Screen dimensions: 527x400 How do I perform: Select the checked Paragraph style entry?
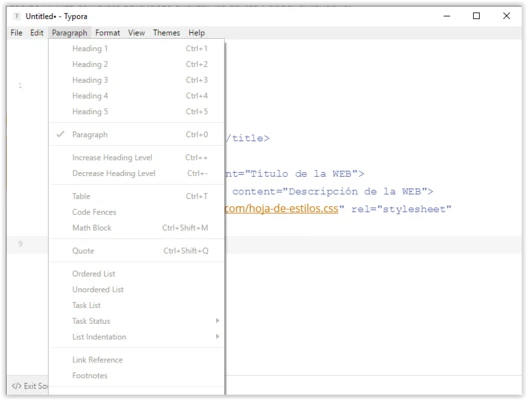click(x=137, y=135)
